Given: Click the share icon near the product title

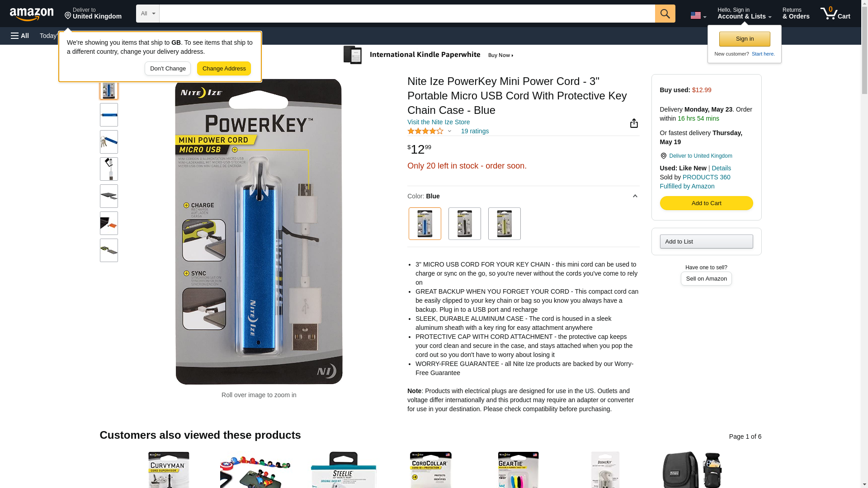Looking at the screenshot, I should pos(634,123).
